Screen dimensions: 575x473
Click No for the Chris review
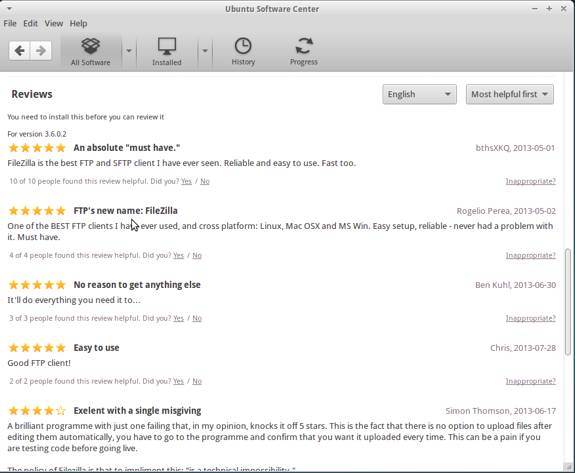coord(197,381)
